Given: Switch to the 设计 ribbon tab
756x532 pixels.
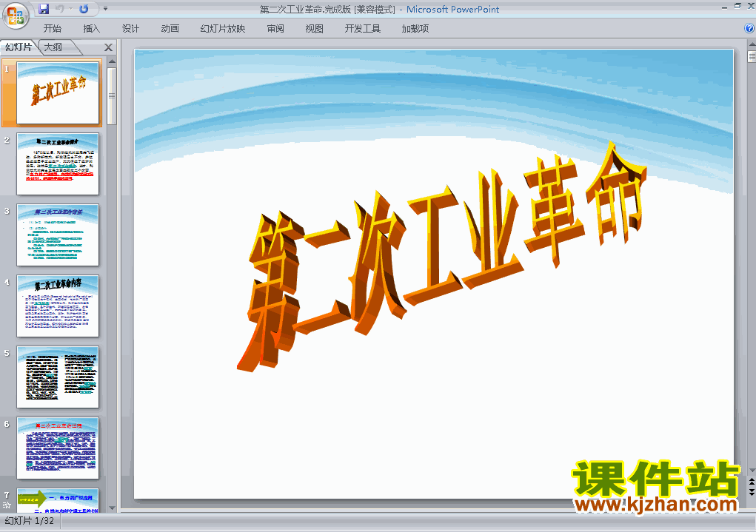Looking at the screenshot, I should pyautogui.click(x=130, y=28).
